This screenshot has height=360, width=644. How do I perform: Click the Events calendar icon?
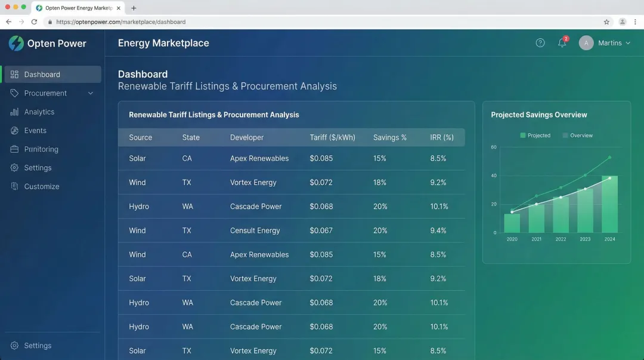point(14,130)
